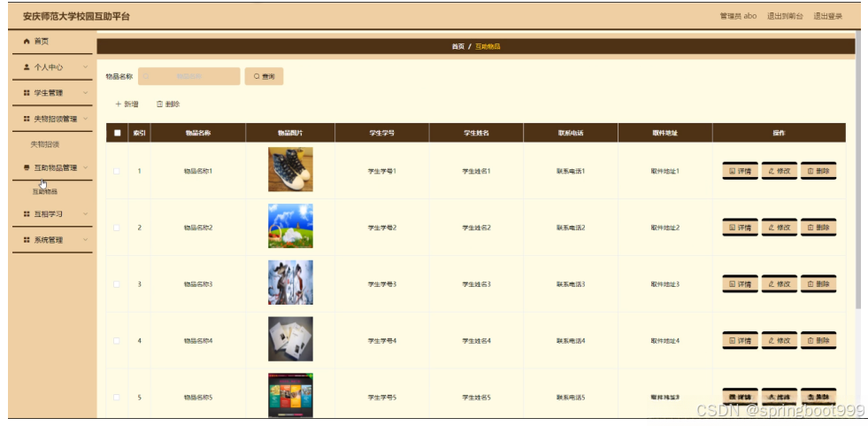This screenshot has width=868, height=426.
Task: Click 退出到前台 in the top bar
Action: click(x=785, y=16)
